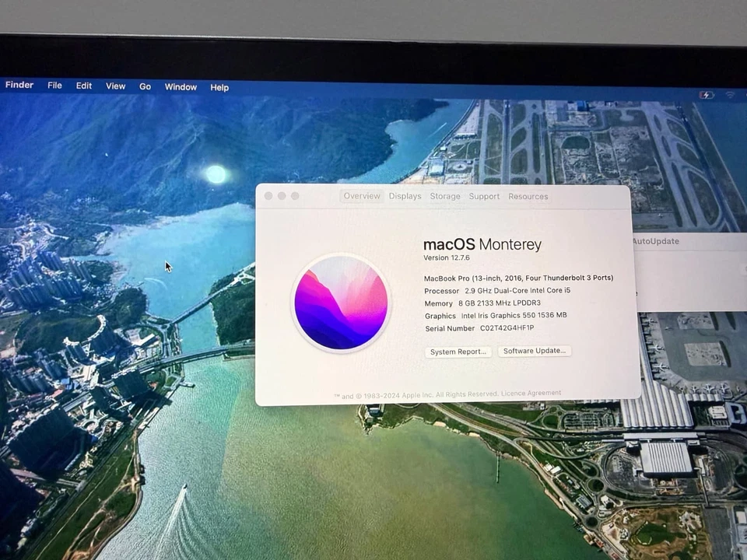Screen dimensions: 747x560
Task: Open the Go menu
Action: click(145, 86)
